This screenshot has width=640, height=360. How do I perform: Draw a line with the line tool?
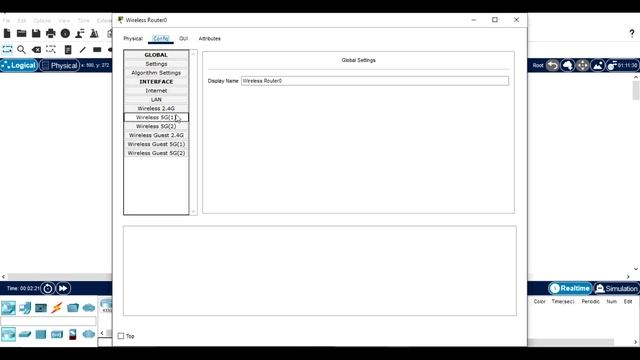83,50
